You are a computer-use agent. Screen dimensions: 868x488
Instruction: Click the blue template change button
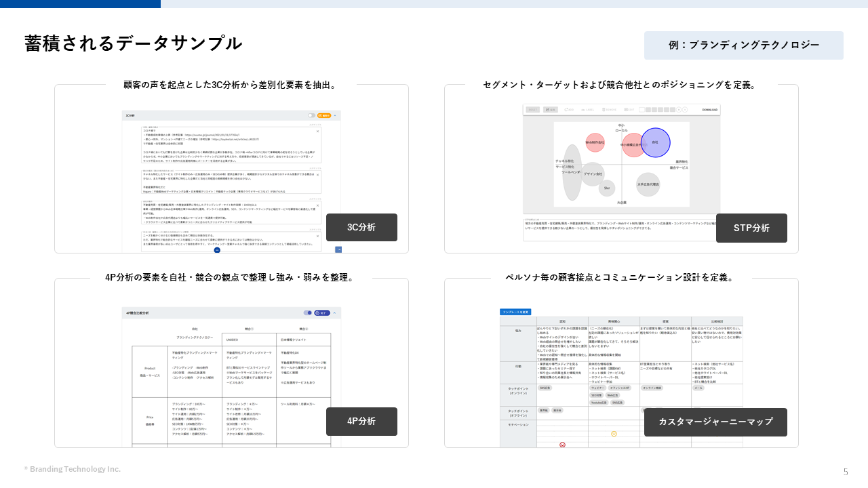point(515,312)
